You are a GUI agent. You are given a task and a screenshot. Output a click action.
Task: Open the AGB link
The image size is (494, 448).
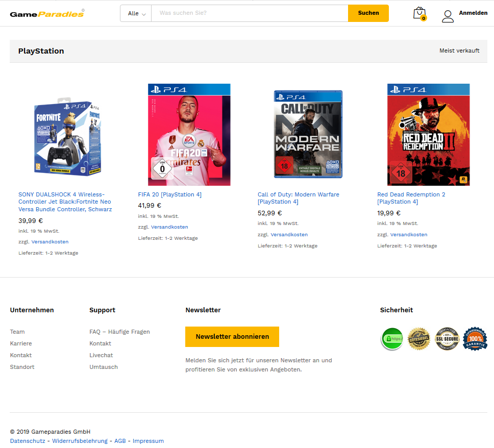click(x=120, y=441)
